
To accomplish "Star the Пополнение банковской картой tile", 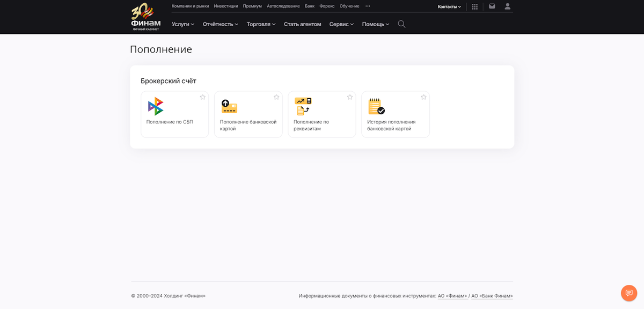I will (276, 97).
